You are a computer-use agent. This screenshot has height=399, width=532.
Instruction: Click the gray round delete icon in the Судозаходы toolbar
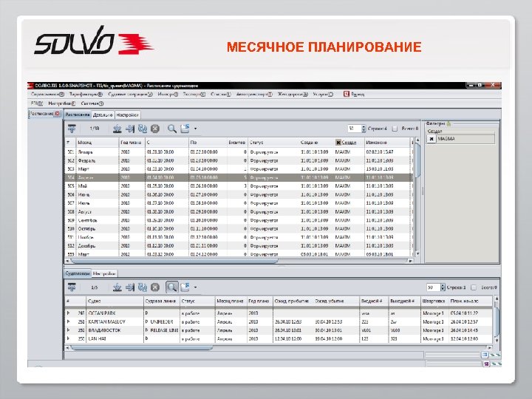coord(155,287)
